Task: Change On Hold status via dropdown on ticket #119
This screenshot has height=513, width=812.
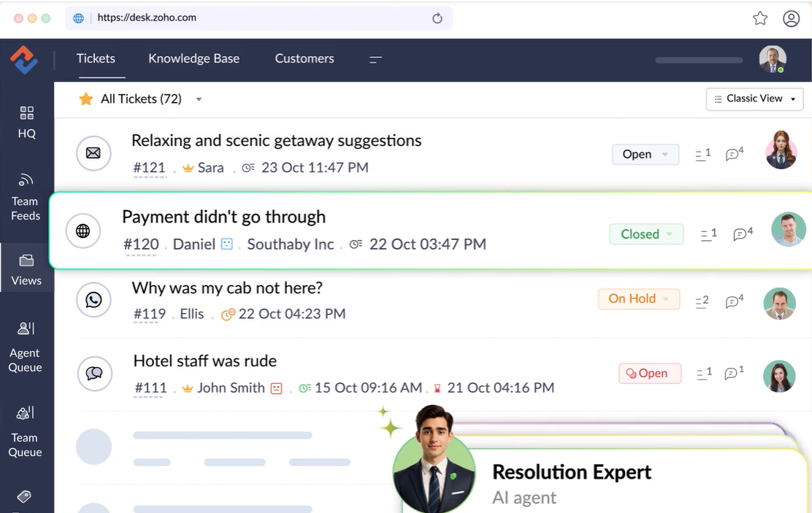Action: click(x=639, y=299)
